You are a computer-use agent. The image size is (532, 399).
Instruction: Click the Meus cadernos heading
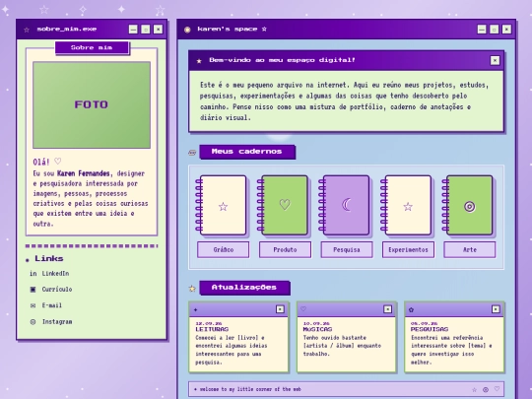coord(247,152)
